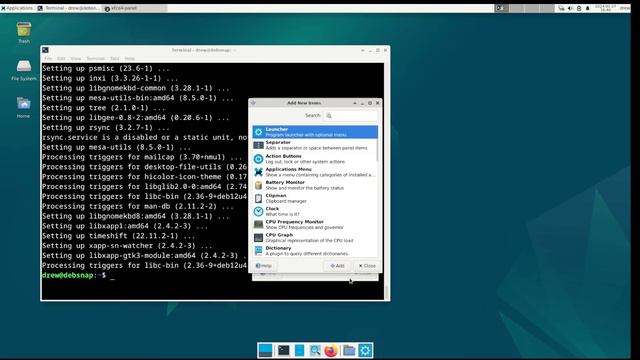The image size is (640, 360).
Task: Select the CPU Graph plugin icon
Action: coord(258,237)
